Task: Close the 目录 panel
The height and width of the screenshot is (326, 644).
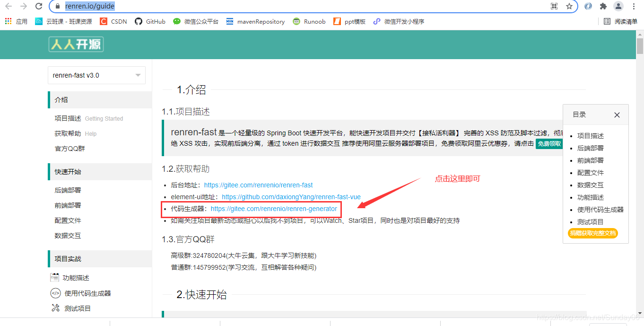Action: point(617,115)
